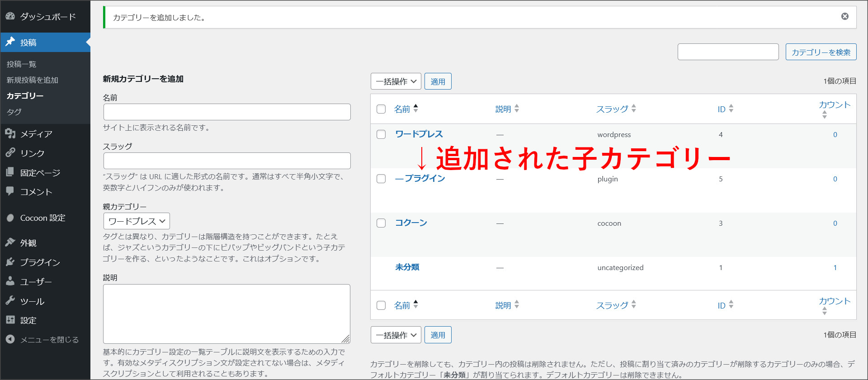Dismiss the カテゴリーを追加しました notice
868x380 pixels.
pyautogui.click(x=844, y=17)
